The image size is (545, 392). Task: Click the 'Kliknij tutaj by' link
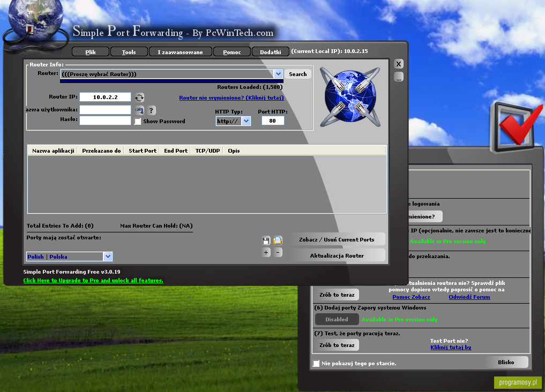(451, 347)
